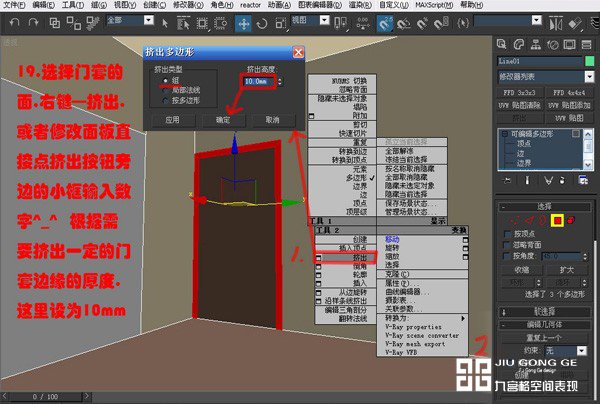Click the FFD 3x3x3 modifier button

(x=519, y=93)
